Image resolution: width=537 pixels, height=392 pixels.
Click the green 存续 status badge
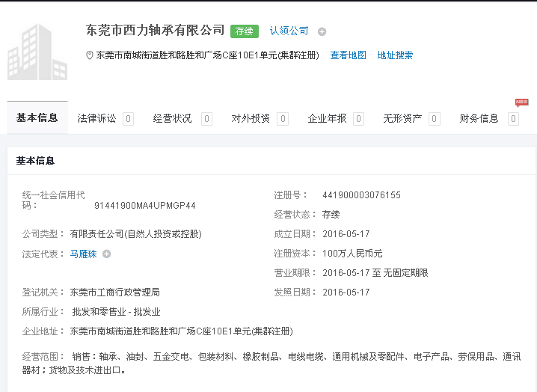click(x=245, y=31)
